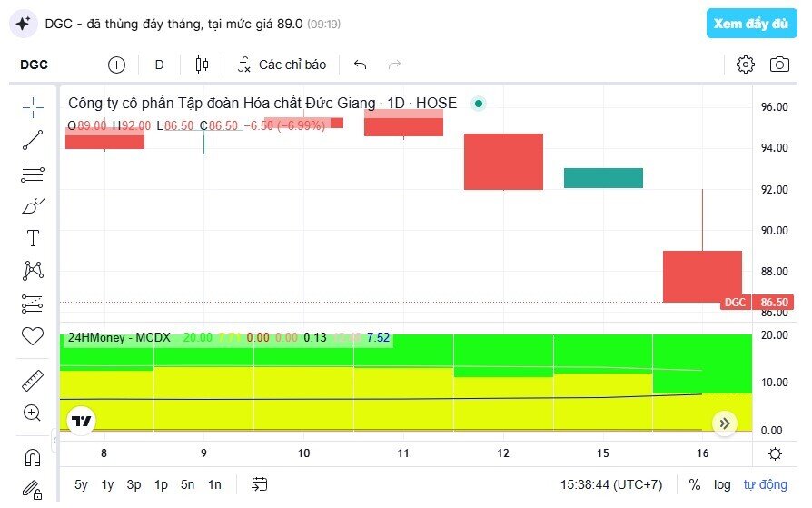Screen dimensions: 812x508
Task: Click the 'Xem đầy đủ' button
Action: 750,24
